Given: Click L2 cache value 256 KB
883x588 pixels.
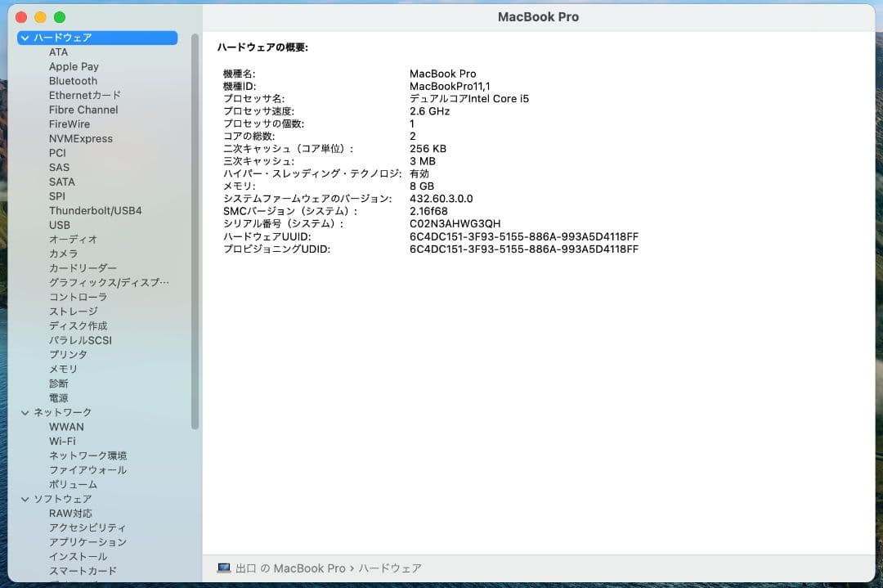Looking at the screenshot, I should tap(428, 149).
